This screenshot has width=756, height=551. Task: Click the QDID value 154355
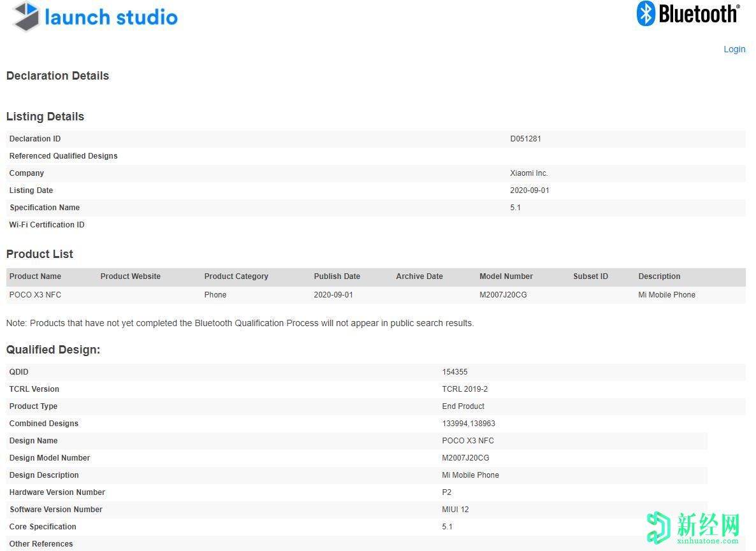coord(454,372)
